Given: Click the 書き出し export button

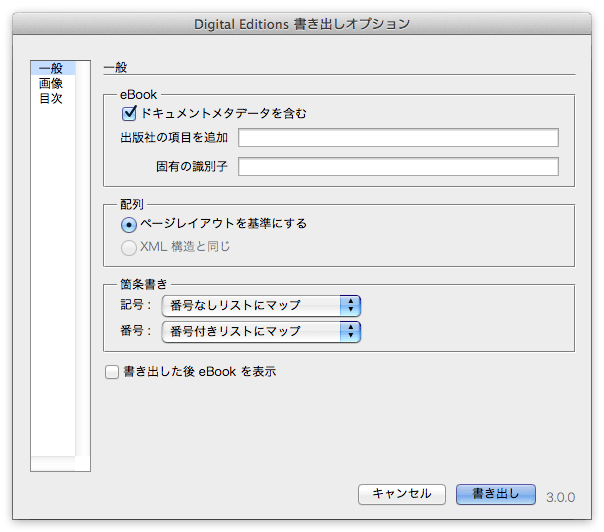Looking at the screenshot, I should [x=496, y=494].
